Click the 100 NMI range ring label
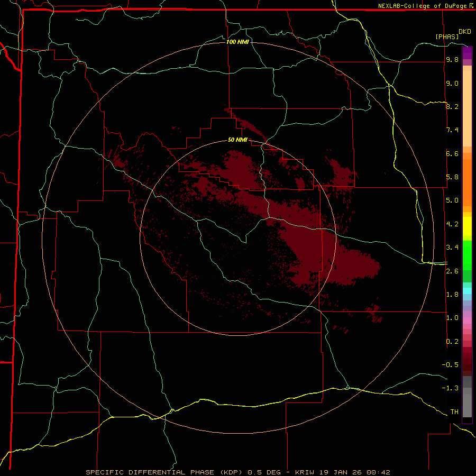The height and width of the screenshot is (476, 476). coord(237,42)
